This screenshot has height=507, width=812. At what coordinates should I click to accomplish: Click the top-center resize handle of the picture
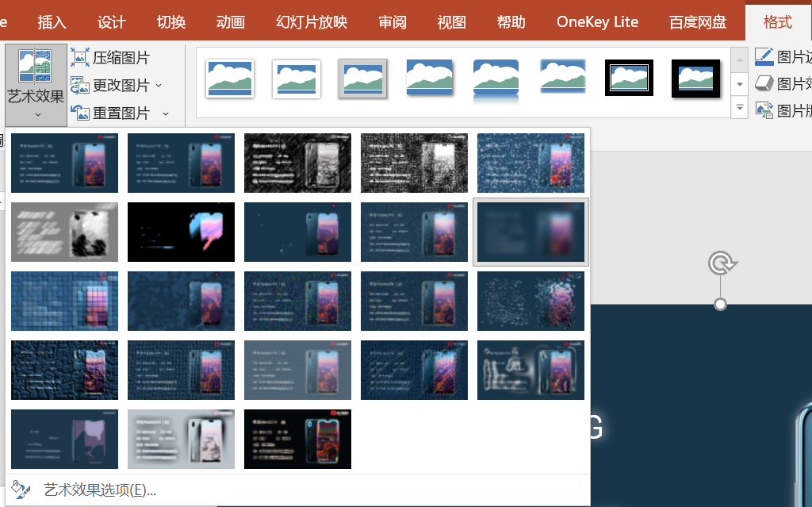click(720, 305)
